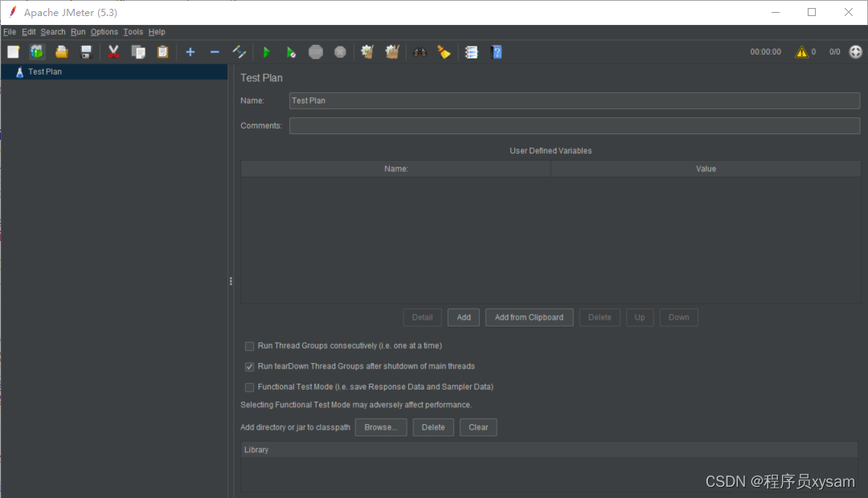Viewport: 868px width, 498px height.
Task: Click the split pane divider handle
Action: click(231, 281)
